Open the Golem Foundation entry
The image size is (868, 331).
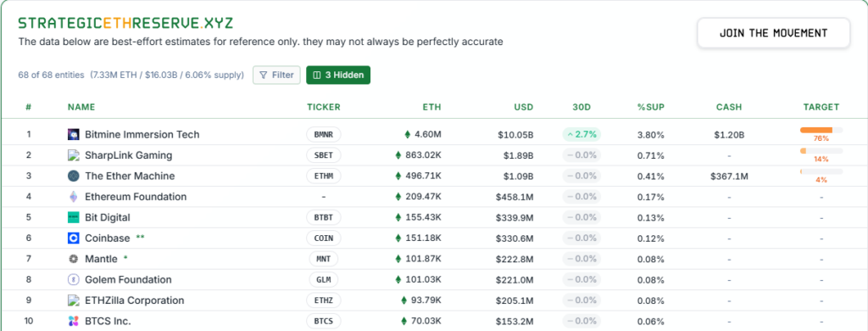tap(129, 279)
